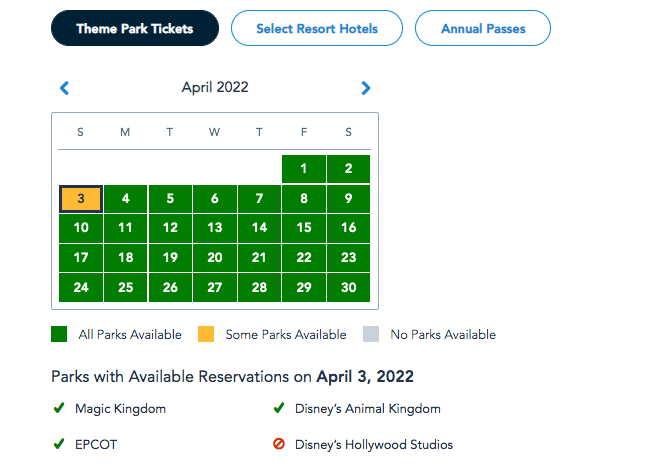Pick April 1 on the calendar
Screen dimensions: 663x470
pyautogui.click(x=304, y=169)
